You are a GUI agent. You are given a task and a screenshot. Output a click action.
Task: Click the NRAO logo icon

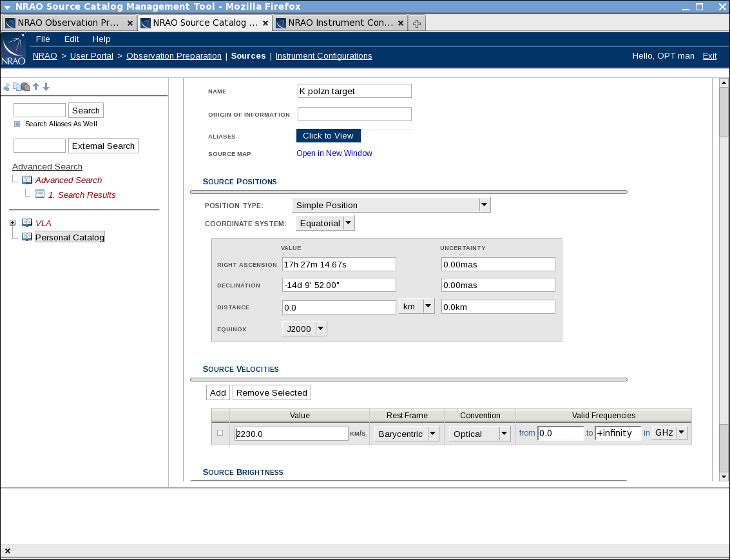click(x=14, y=50)
